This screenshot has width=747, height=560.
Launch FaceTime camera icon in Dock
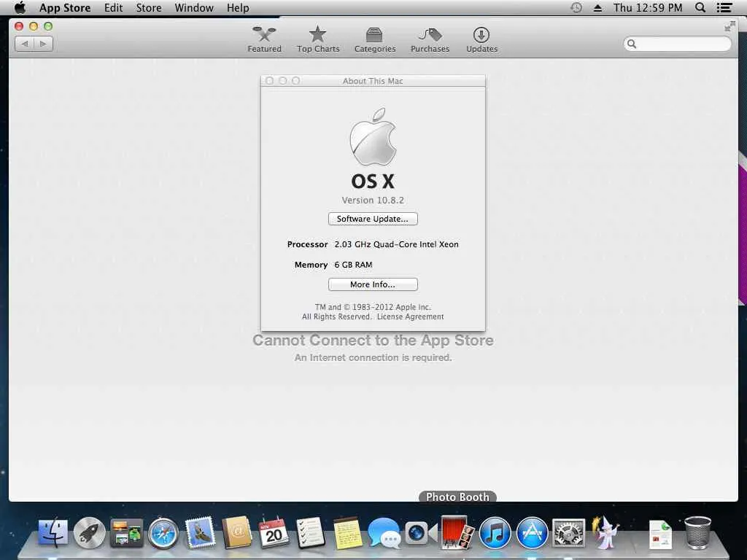click(421, 533)
